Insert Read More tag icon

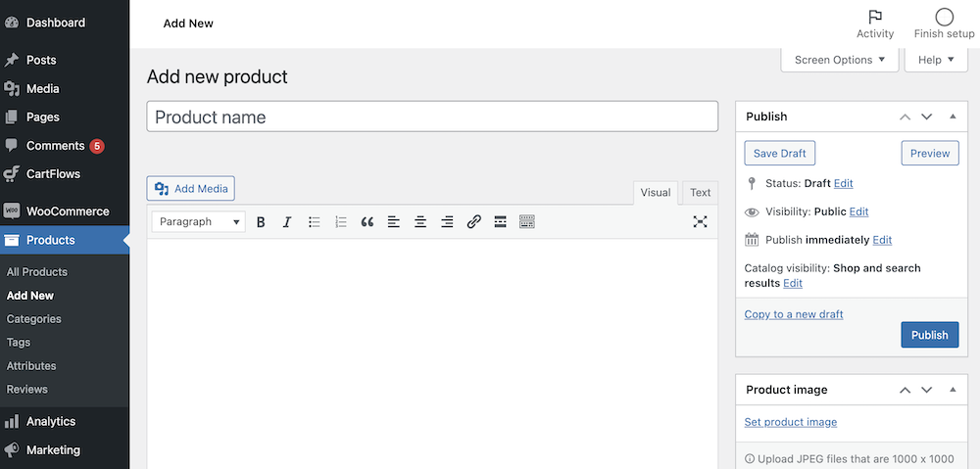(500, 222)
